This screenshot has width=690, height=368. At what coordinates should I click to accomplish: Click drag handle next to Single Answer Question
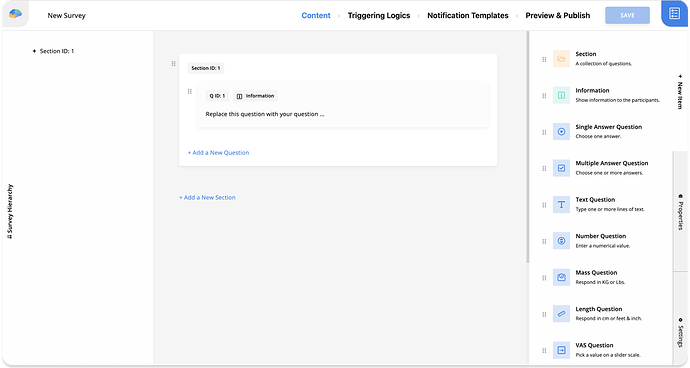(544, 132)
